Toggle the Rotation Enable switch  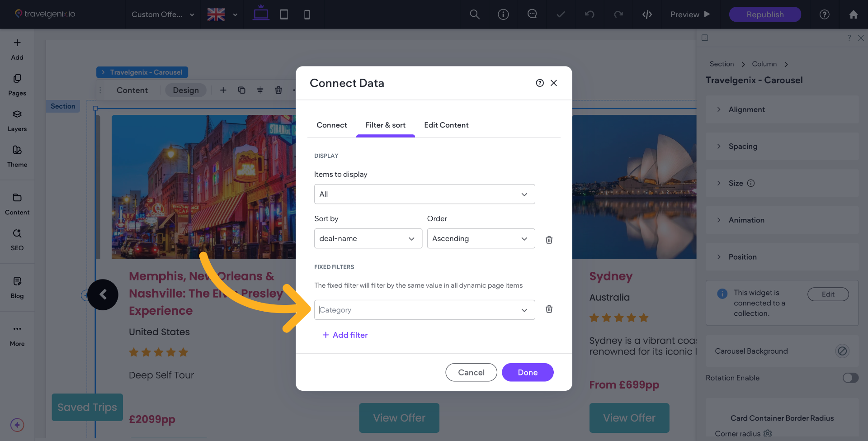click(850, 378)
